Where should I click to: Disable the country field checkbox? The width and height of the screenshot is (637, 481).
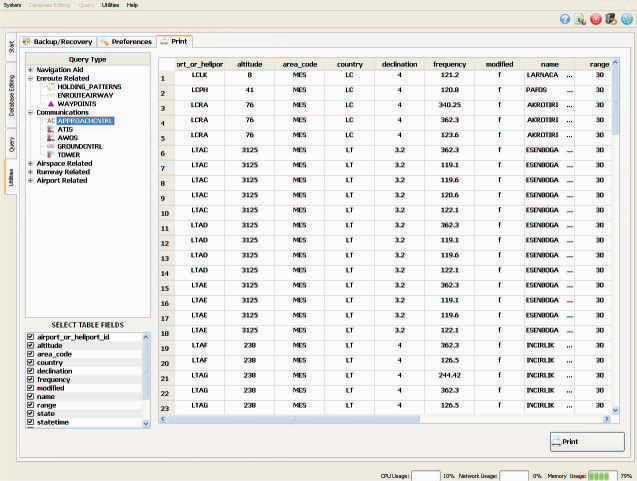coord(30,362)
